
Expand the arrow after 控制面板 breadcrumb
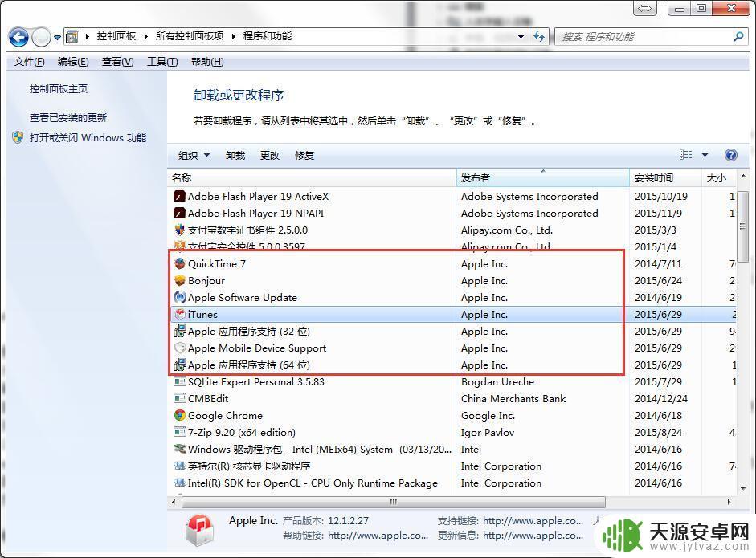point(145,36)
